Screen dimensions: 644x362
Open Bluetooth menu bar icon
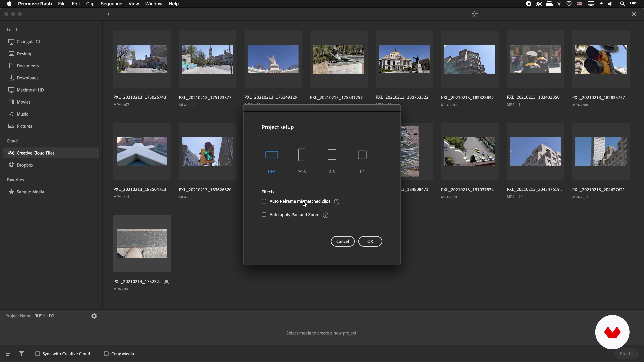coord(559,4)
